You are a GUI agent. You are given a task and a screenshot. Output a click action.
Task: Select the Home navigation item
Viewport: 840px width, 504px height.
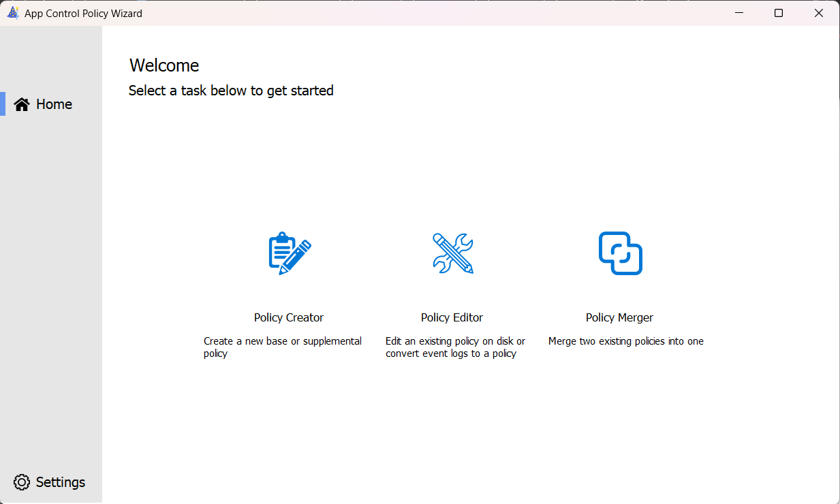(x=51, y=104)
